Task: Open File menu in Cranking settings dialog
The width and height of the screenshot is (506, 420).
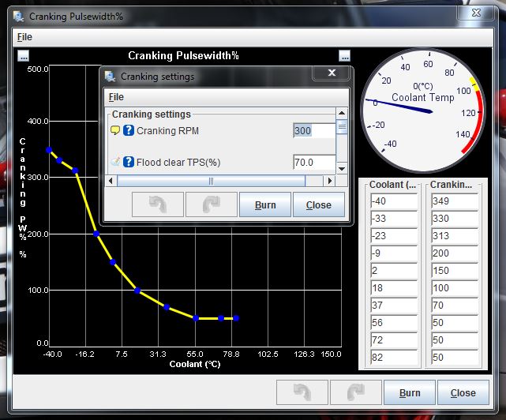Action: [116, 97]
